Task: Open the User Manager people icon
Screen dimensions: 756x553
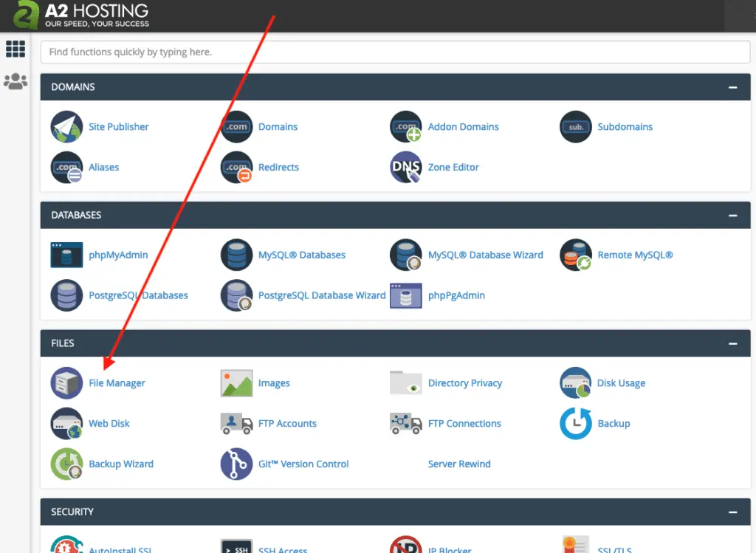Action: 16,81
